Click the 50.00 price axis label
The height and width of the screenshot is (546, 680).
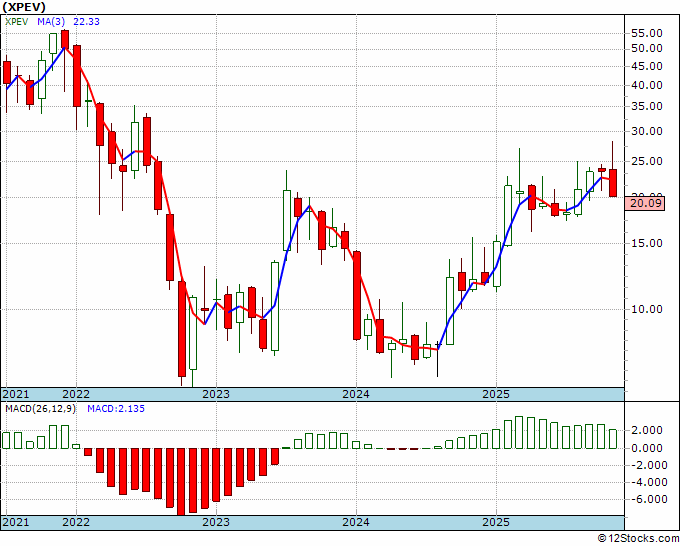pos(647,48)
